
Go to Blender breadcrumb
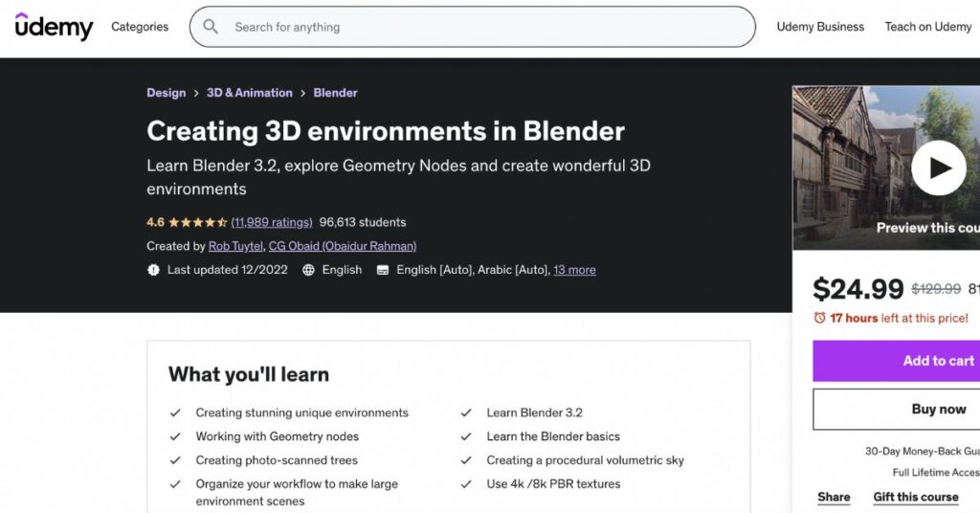(335, 93)
